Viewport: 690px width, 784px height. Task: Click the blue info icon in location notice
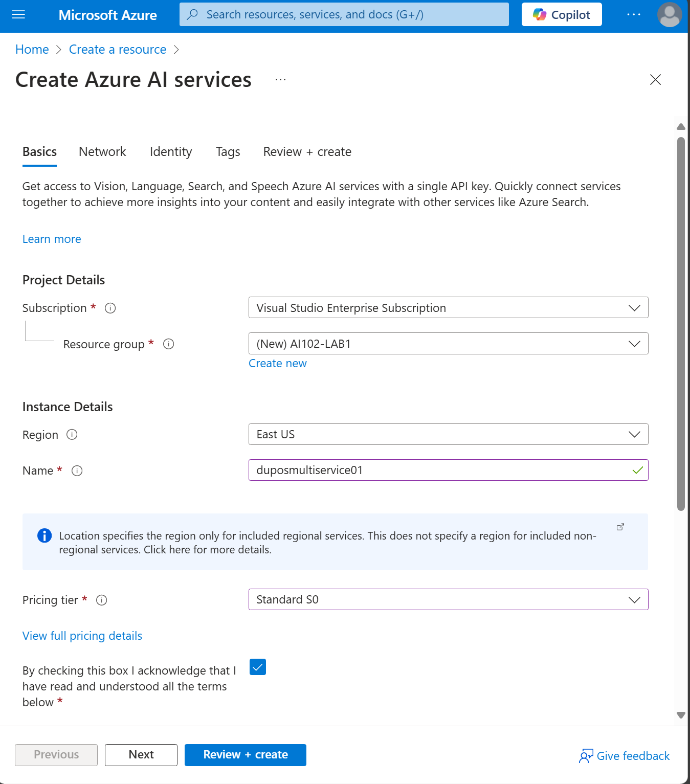pyautogui.click(x=44, y=535)
